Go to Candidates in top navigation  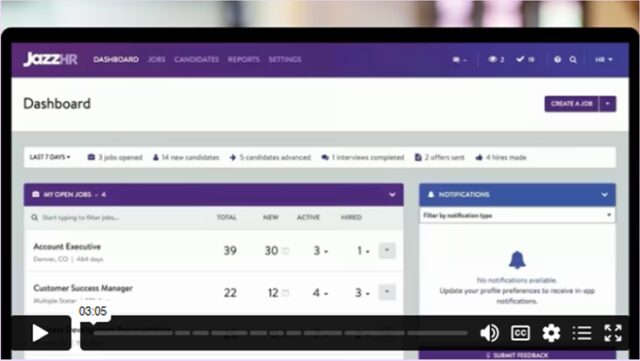tap(196, 60)
